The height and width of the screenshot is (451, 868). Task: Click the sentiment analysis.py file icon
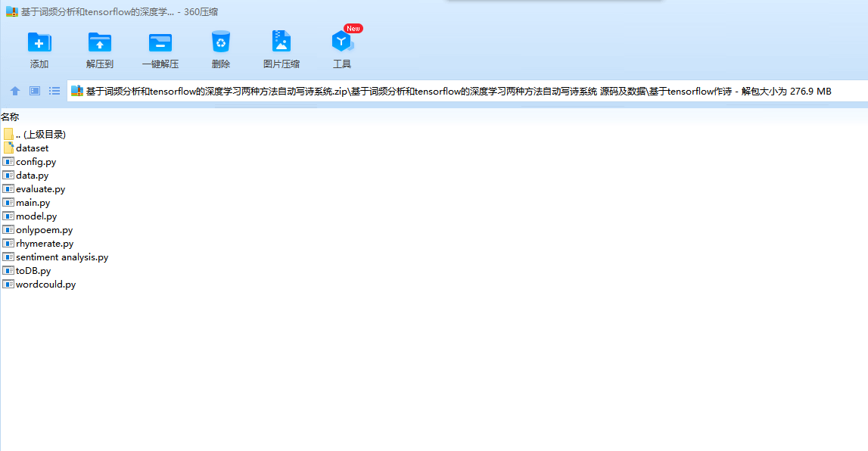tap(8, 257)
